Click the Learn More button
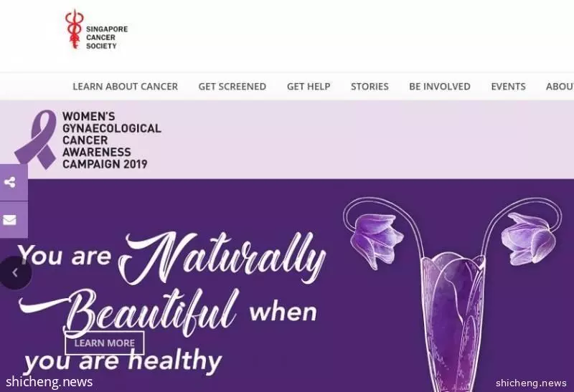Viewport: 574px width, 392px height. (x=105, y=343)
